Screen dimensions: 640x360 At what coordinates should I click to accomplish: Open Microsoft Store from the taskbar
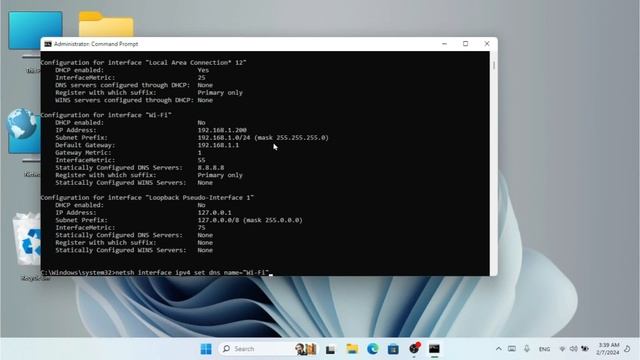[393, 349]
